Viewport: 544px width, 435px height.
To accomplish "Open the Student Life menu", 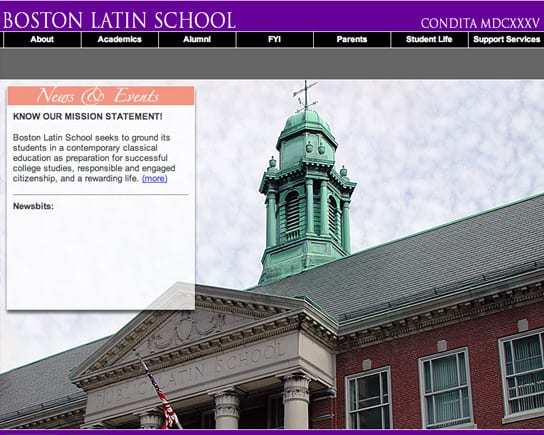I will point(429,40).
